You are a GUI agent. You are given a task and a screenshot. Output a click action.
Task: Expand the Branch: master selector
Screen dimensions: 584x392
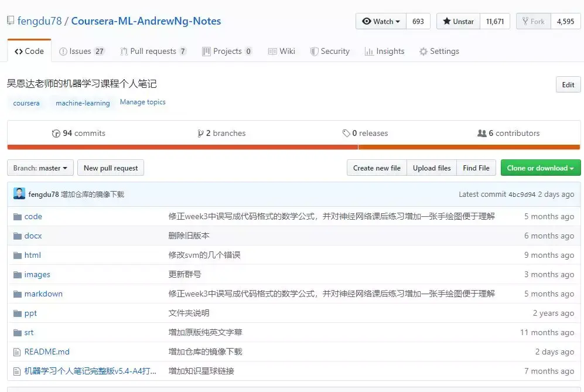coord(40,168)
